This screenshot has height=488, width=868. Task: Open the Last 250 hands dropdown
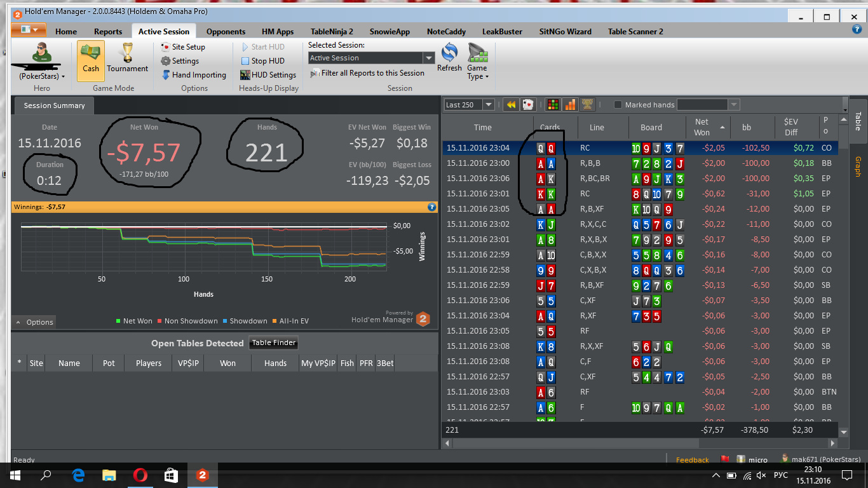point(469,105)
